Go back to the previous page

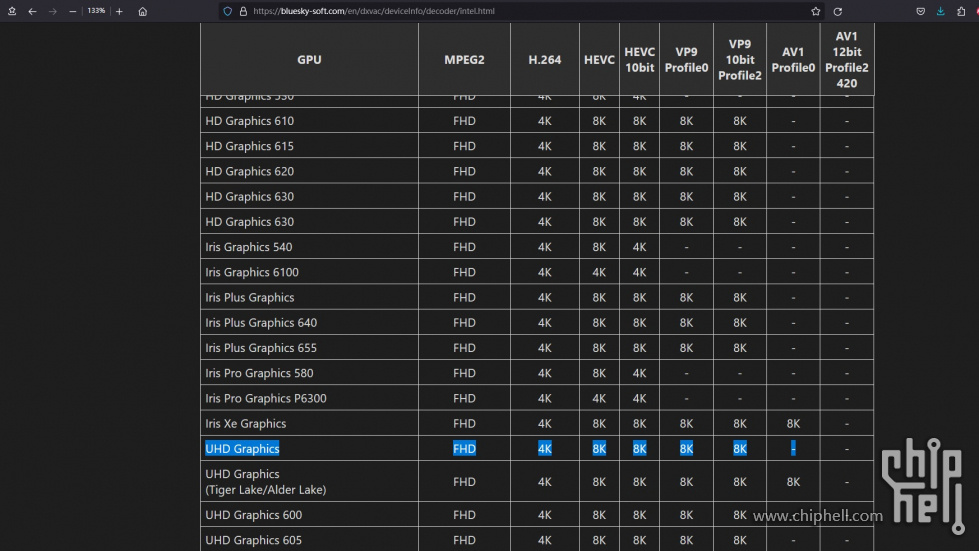(x=32, y=11)
